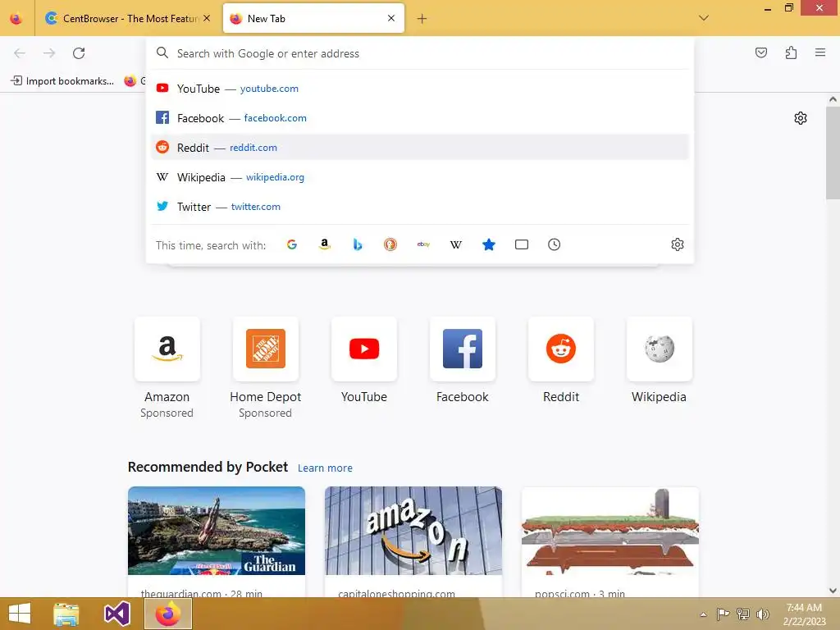Close the CentBrowser tab
This screenshot has height=630, width=840.
207,18
